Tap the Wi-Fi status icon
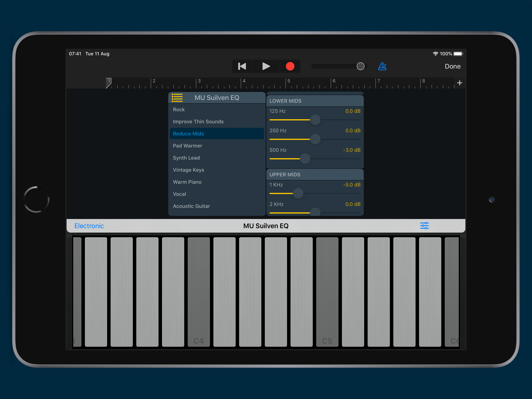The width and height of the screenshot is (532, 399). (x=435, y=54)
